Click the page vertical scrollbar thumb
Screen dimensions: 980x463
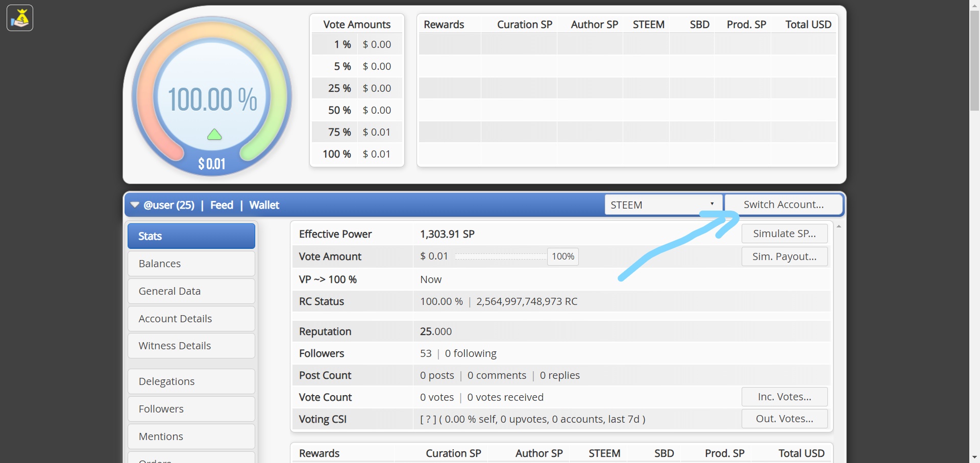[974, 60]
